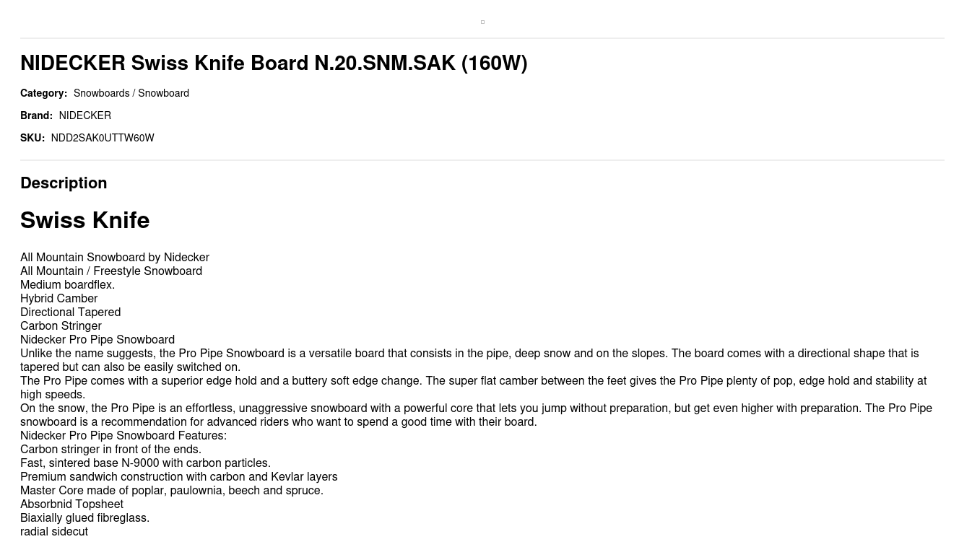The height and width of the screenshot is (560, 959).
Task: Click the 'Medium boardflex.' text line
Action: pos(67,285)
